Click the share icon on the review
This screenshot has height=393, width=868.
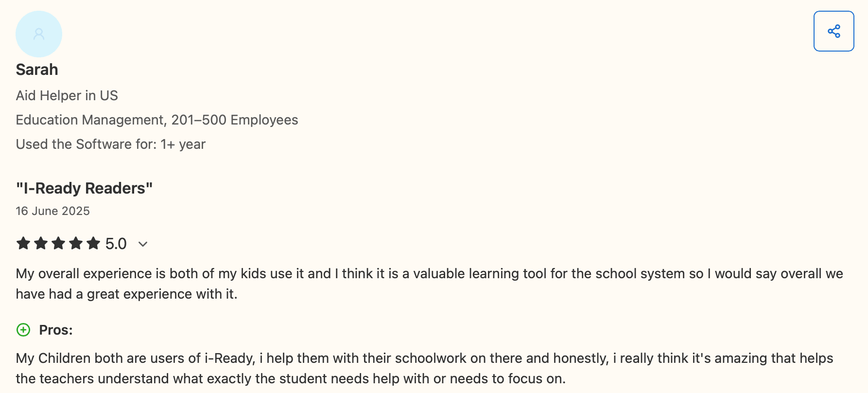click(833, 31)
